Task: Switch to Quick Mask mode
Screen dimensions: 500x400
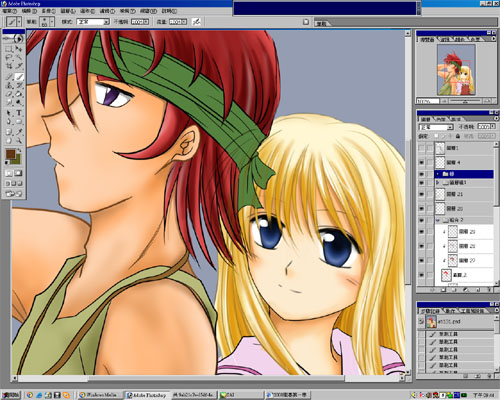Action: 18,173
